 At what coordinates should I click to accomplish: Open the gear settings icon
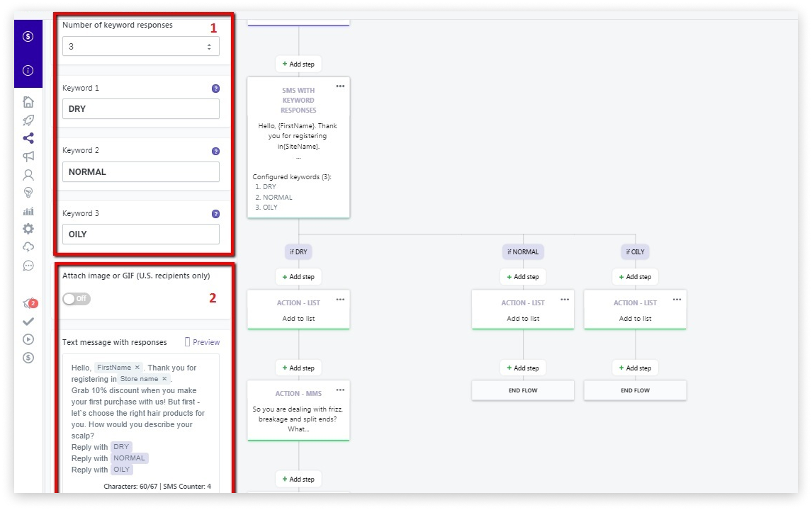tap(28, 228)
